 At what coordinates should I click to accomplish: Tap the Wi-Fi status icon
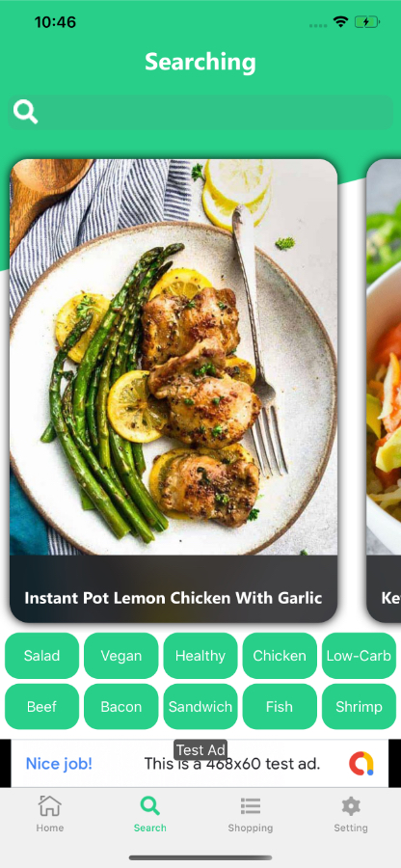(x=340, y=22)
